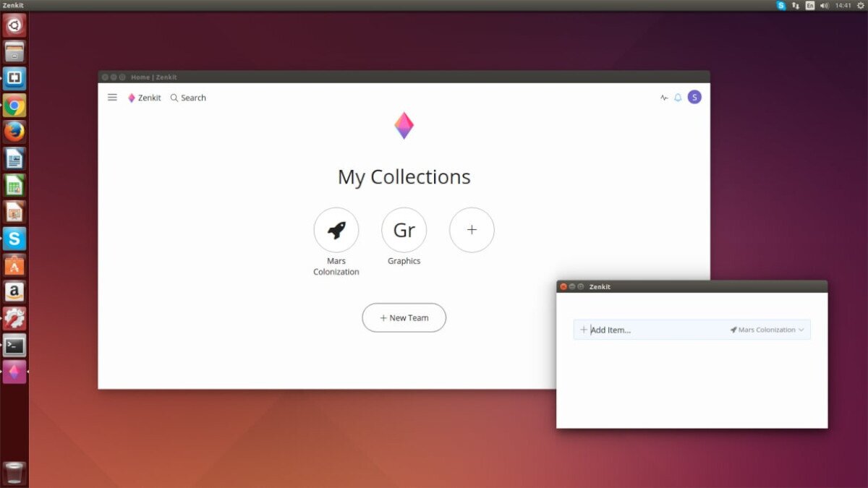Screen dimensions: 868x488
Task: Open Files manager in launcher
Action: coord(14,52)
